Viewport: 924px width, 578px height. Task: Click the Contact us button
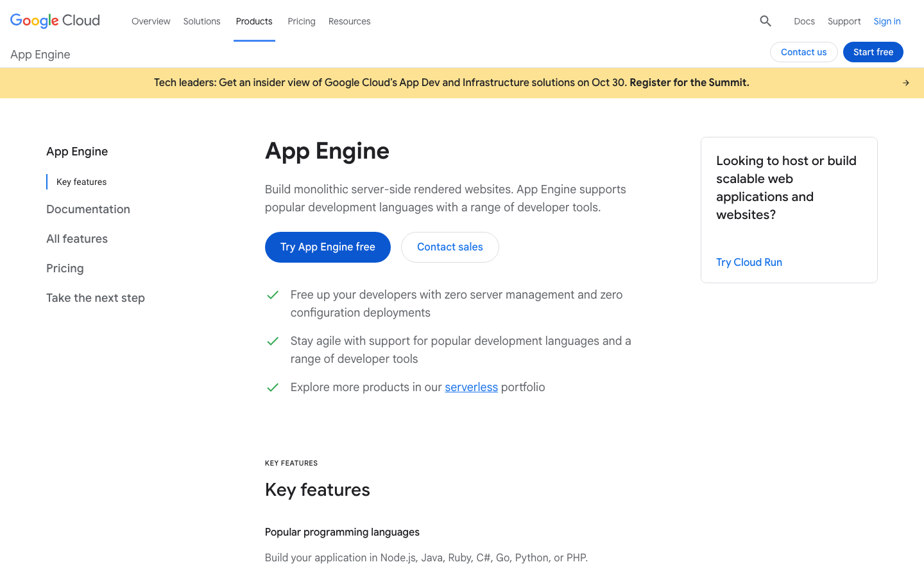803,52
